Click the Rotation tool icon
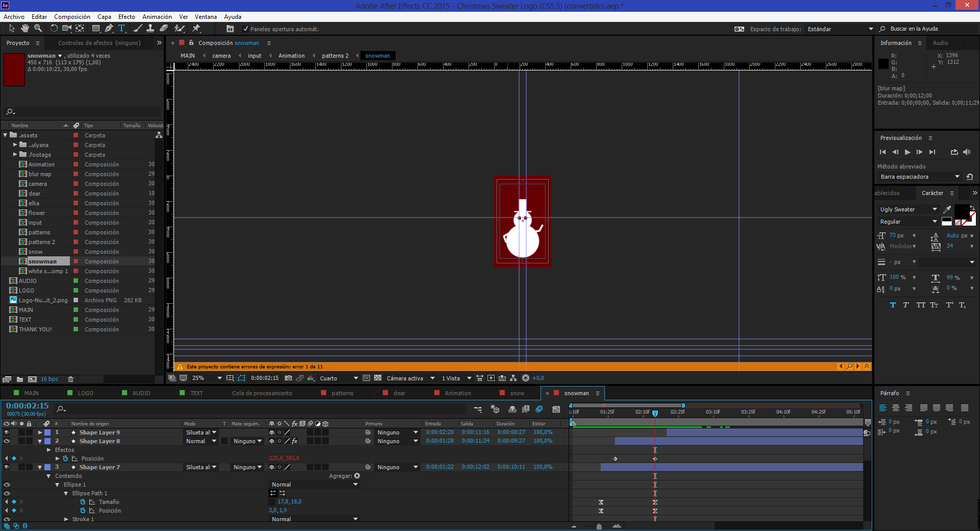This screenshot has width=980, height=531. pyautogui.click(x=54, y=29)
